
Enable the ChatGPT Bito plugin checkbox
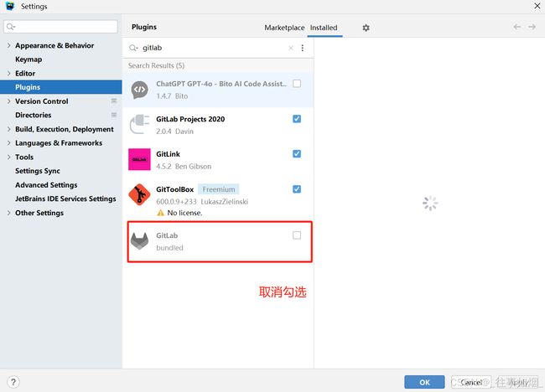coord(297,84)
